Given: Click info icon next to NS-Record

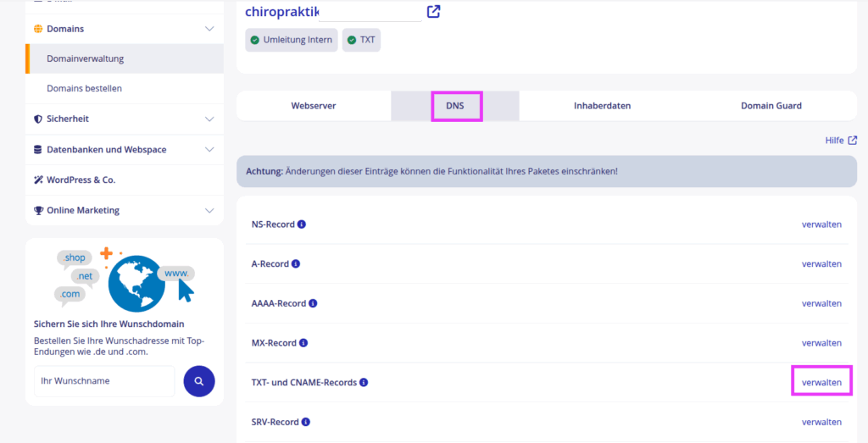Looking at the screenshot, I should [302, 224].
